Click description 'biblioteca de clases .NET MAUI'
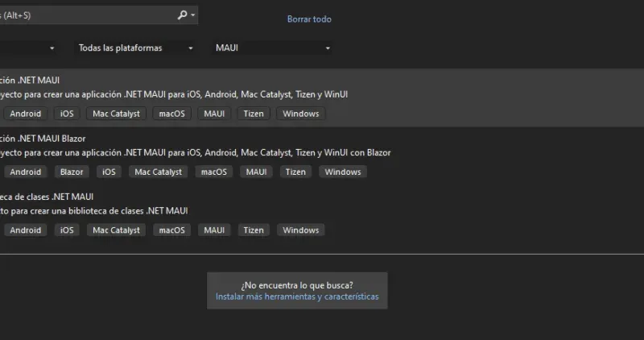This screenshot has height=340, width=644. 93,211
